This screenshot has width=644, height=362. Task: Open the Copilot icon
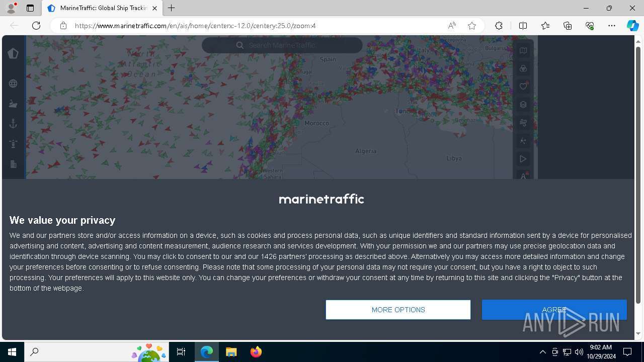(x=632, y=26)
